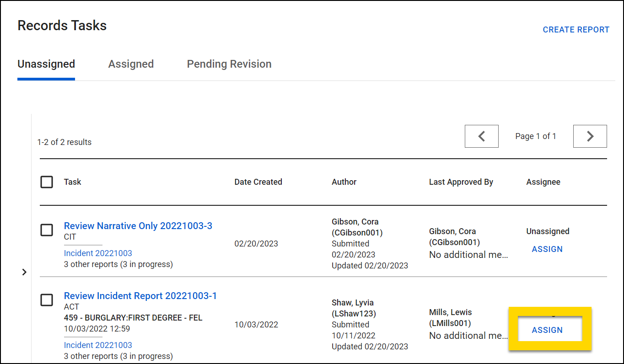Stay on the Unassigned tab
Image resolution: width=624 pixels, height=364 pixels.
pos(46,64)
